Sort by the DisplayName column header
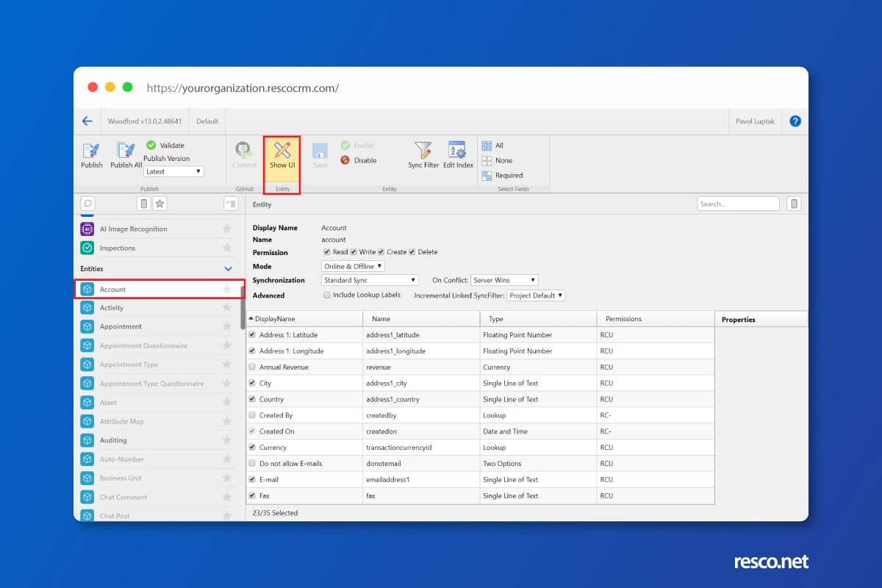This screenshot has width=882, height=588. [304, 319]
